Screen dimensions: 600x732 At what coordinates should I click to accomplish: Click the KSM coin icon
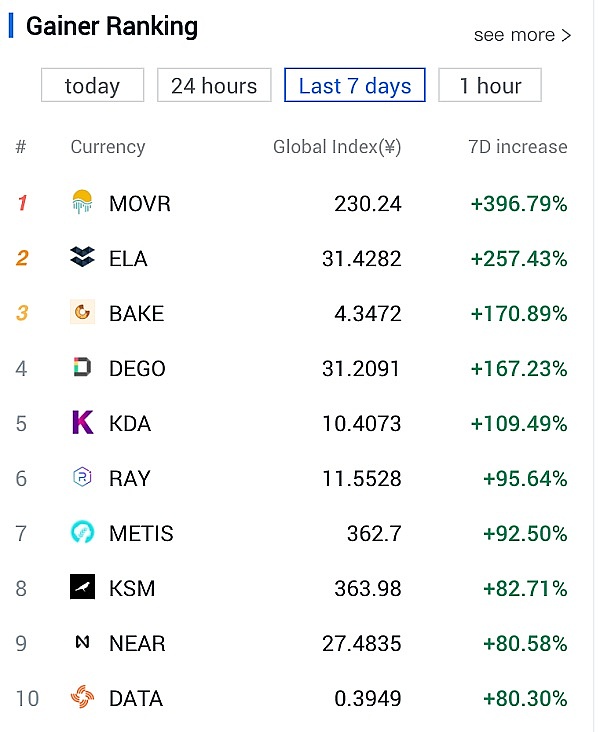pyautogui.click(x=82, y=588)
